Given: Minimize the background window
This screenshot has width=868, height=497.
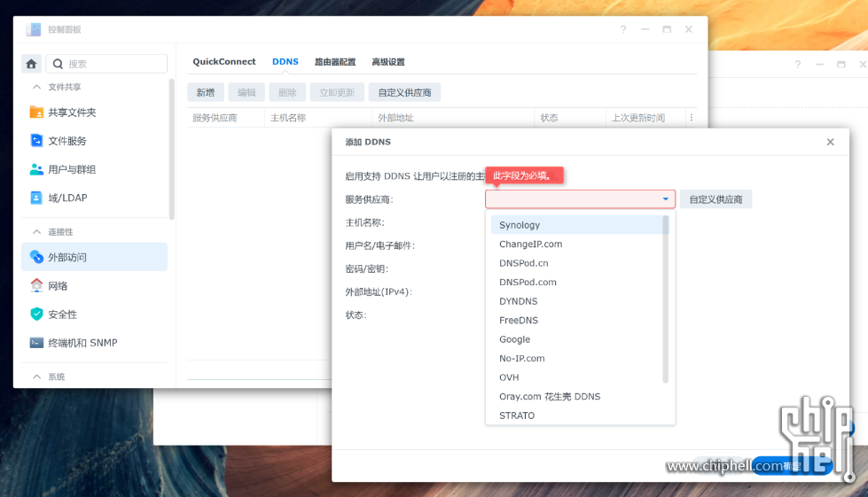Looking at the screenshot, I should [x=819, y=64].
